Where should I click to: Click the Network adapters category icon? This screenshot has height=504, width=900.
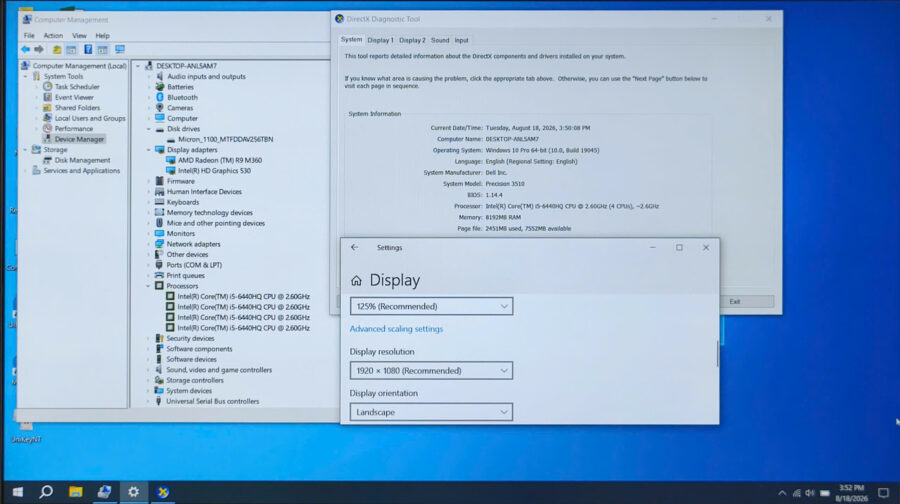pyautogui.click(x=160, y=244)
